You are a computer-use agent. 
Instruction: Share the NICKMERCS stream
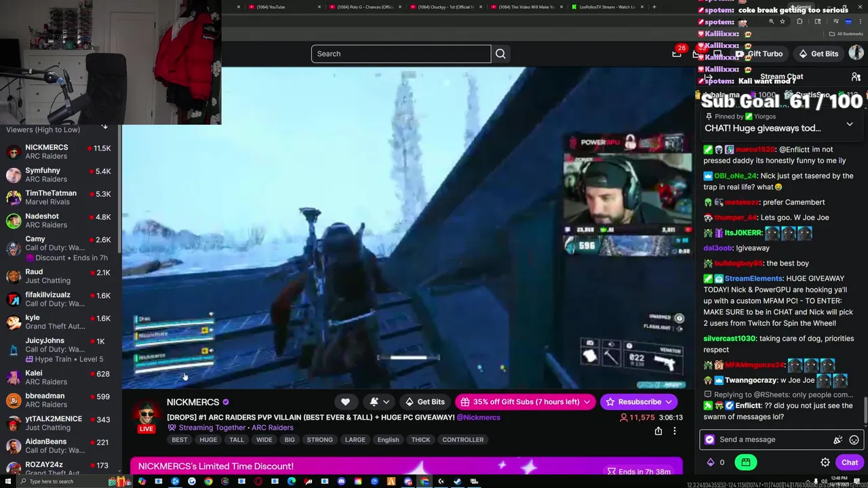[658, 431]
